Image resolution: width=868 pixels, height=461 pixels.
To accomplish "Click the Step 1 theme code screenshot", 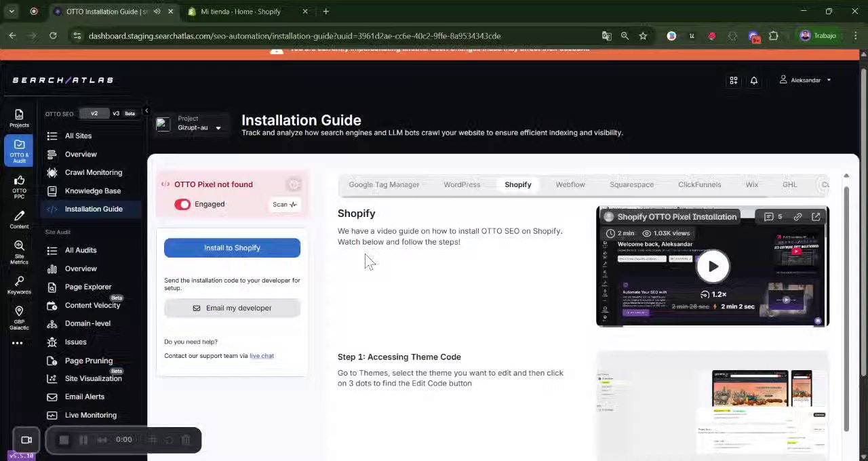I will (x=713, y=407).
